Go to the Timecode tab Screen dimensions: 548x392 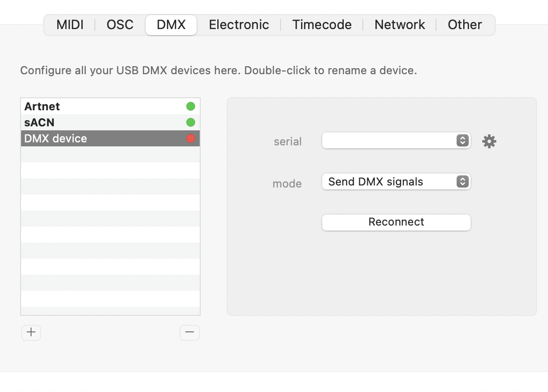pos(322,25)
